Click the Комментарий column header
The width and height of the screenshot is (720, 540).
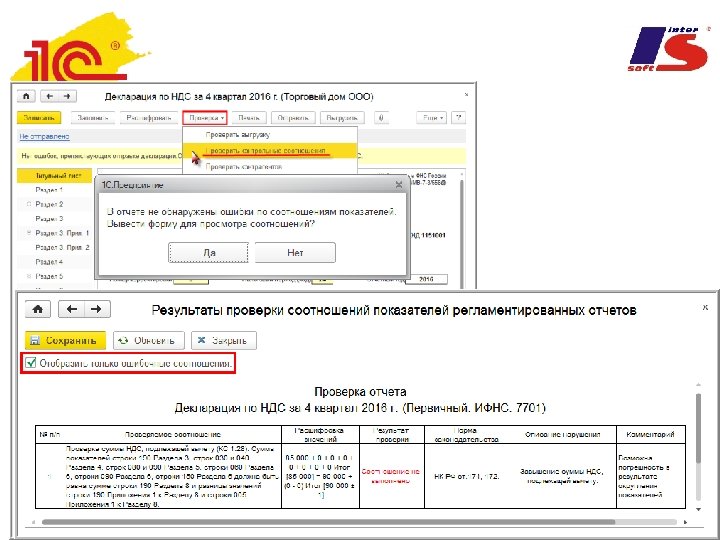651,434
